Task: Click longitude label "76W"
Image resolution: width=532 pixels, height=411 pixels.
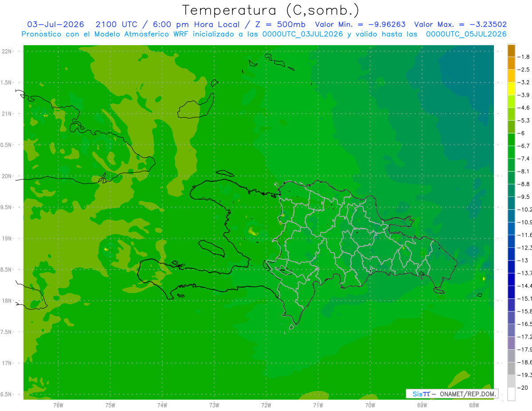Action: point(58,405)
